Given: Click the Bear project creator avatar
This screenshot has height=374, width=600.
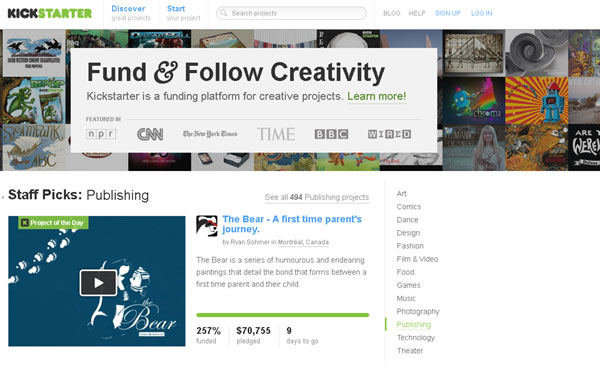Looking at the screenshot, I should pos(207,225).
